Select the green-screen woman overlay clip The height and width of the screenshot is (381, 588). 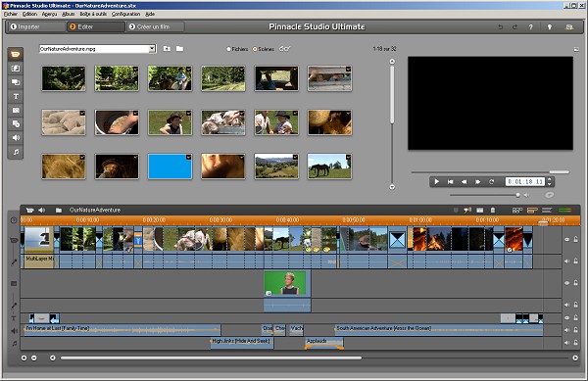[287, 284]
